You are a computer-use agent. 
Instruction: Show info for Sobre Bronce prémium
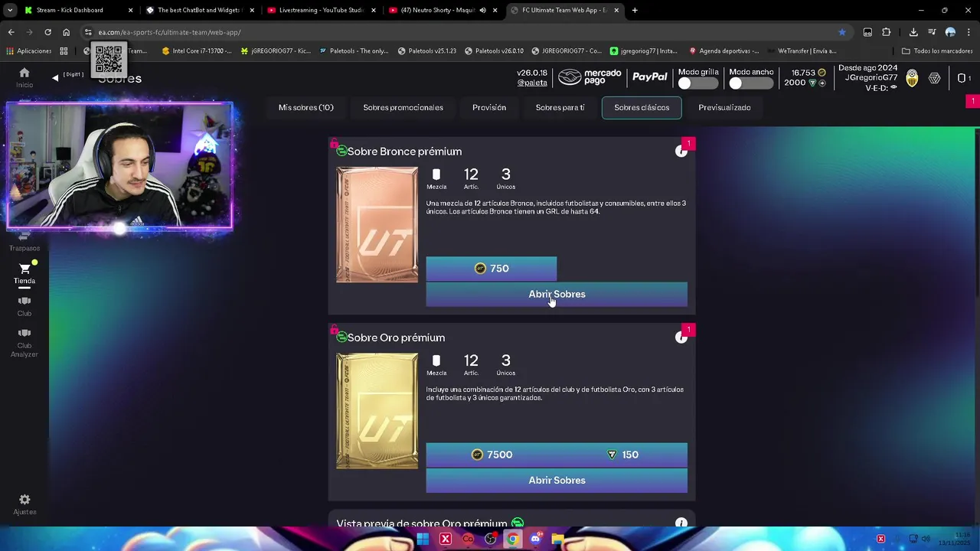pos(681,151)
